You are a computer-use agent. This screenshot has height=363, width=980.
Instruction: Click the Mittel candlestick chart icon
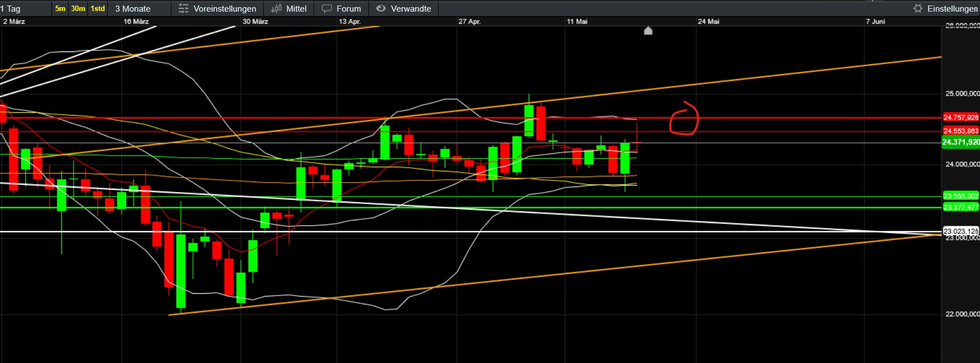pyautogui.click(x=277, y=8)
